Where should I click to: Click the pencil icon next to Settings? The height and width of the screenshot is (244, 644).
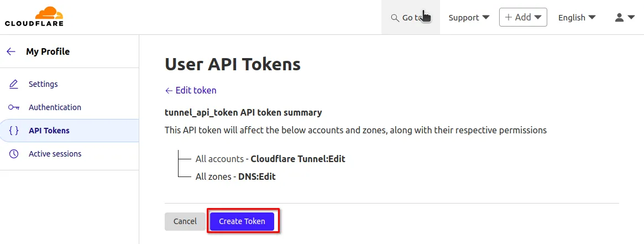14,84
